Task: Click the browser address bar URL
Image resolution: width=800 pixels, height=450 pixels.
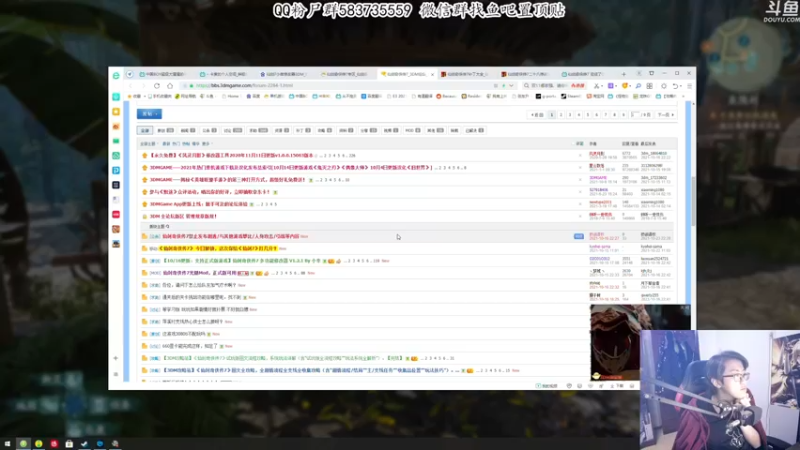Action: [x=245, y=86]
